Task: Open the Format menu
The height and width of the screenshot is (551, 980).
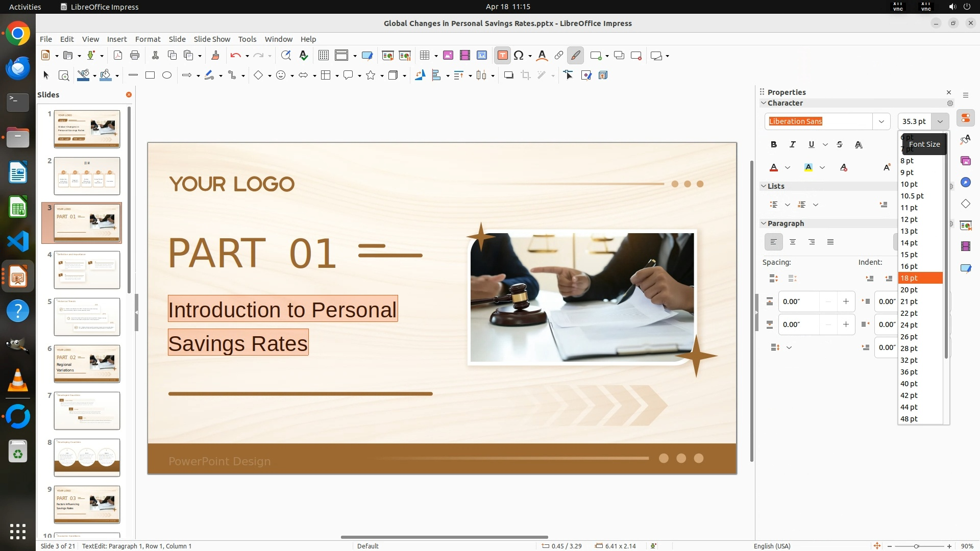Action: (x=148, y=39)
